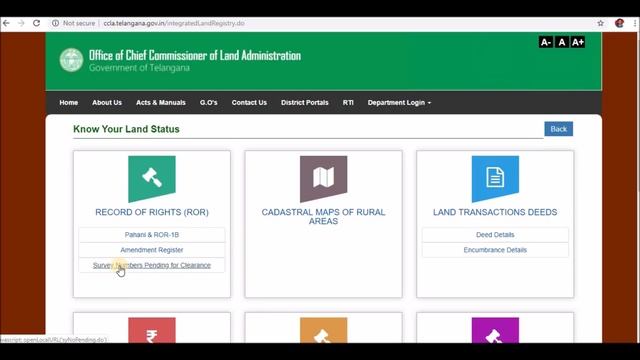Click the LAND TRANSACTIONS DEEDS heading

(x=495, y=212)
